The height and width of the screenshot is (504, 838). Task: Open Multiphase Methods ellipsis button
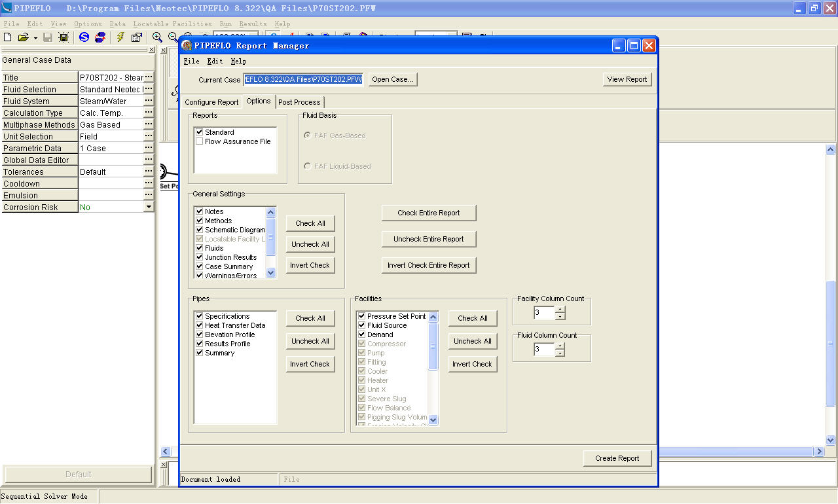[x=149, y=124]
